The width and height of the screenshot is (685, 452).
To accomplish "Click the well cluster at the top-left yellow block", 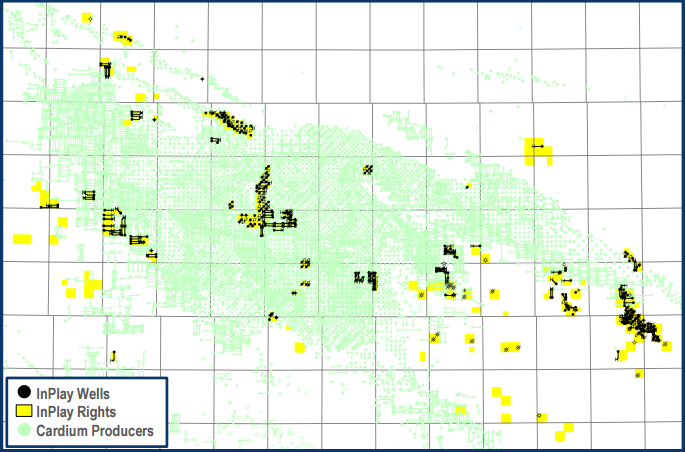I will click(x=124, y=38).
